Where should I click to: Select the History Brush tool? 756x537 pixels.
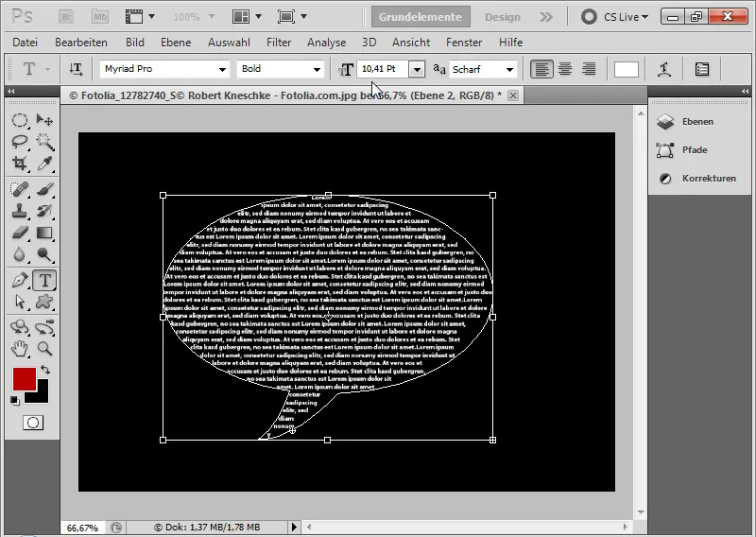44,211
